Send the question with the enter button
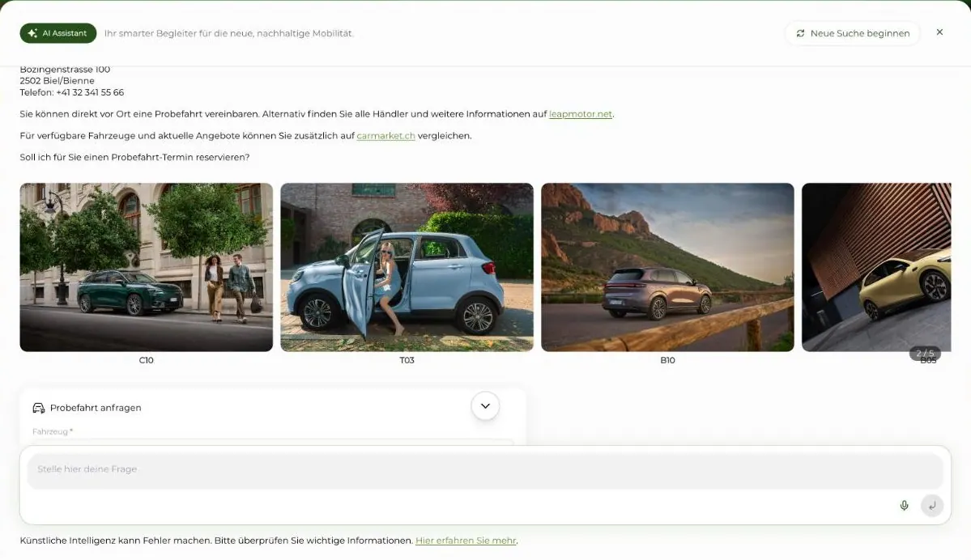 [932, 506]
